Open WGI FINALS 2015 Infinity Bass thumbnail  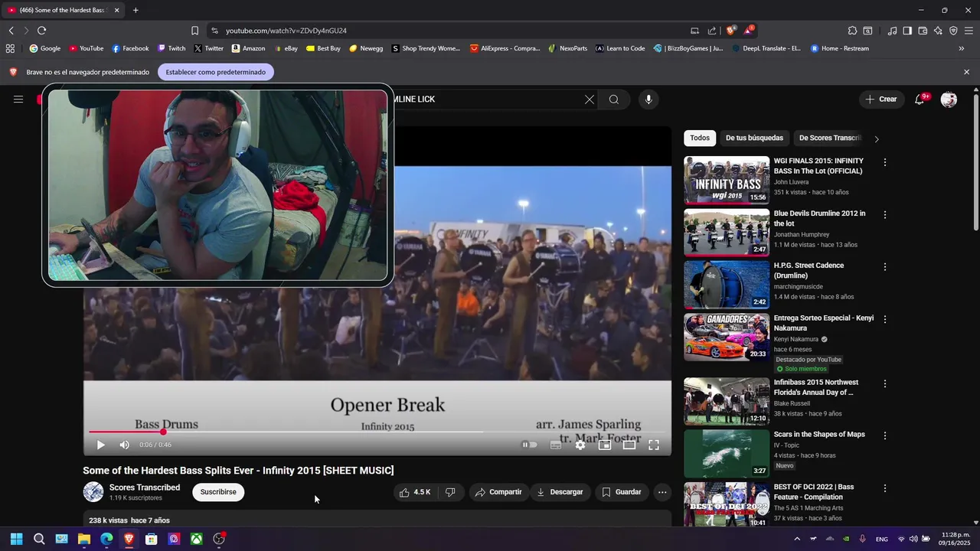pyautogui.click(x=727, y=180)
